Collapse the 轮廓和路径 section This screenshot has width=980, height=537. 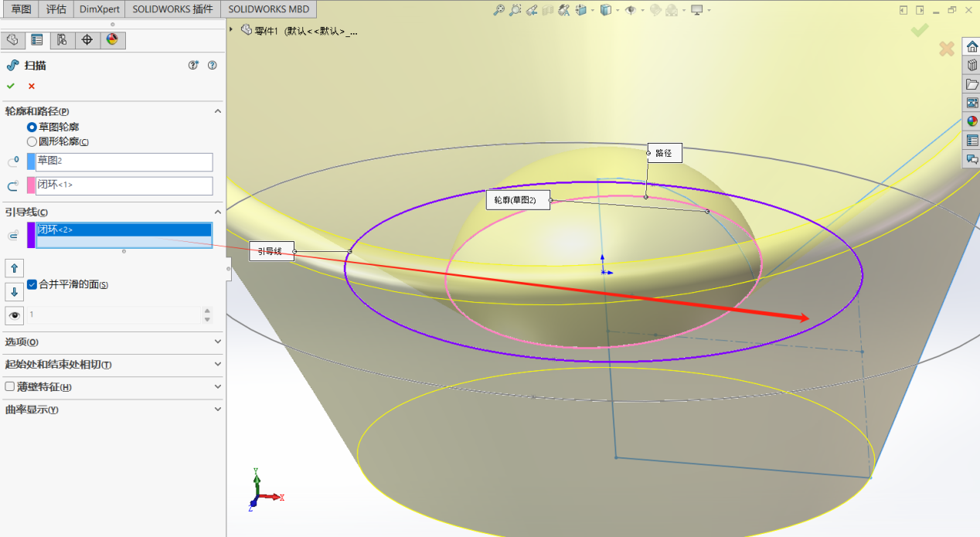[x=218, y=111]
